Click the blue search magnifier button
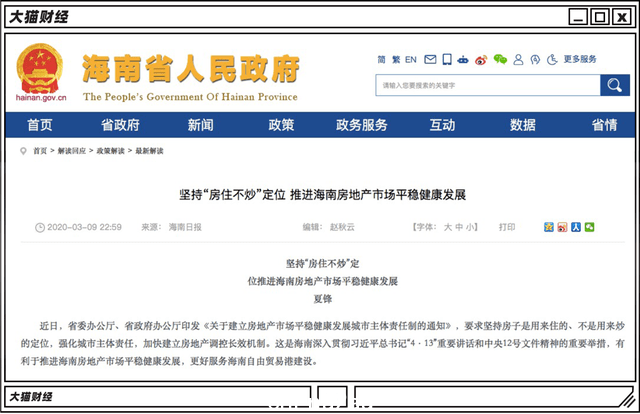This screenshot has width=640, height=414. pos(615,85)
